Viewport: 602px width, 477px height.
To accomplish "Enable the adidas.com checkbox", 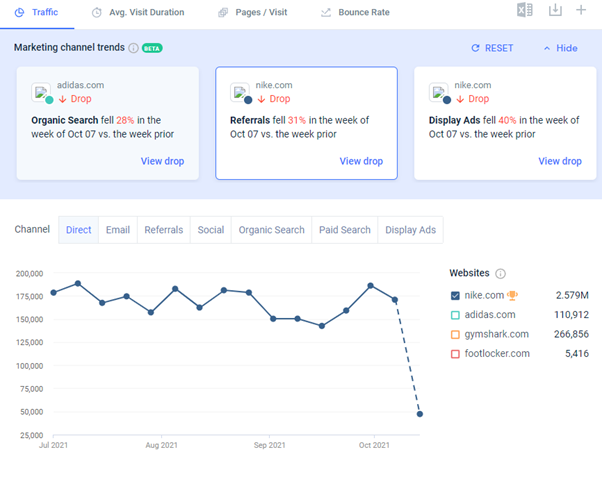I will click(456, 315).
